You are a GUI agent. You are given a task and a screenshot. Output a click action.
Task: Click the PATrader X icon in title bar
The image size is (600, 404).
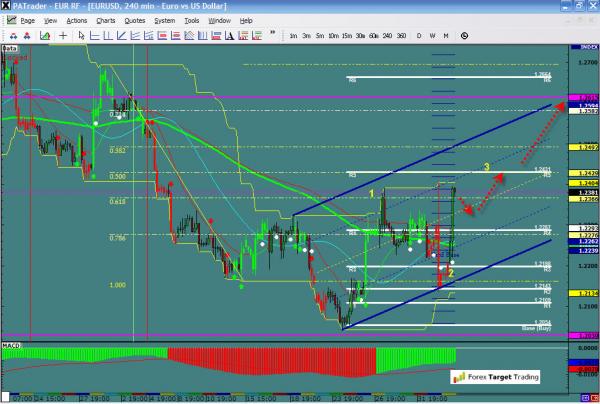point(6,6)
